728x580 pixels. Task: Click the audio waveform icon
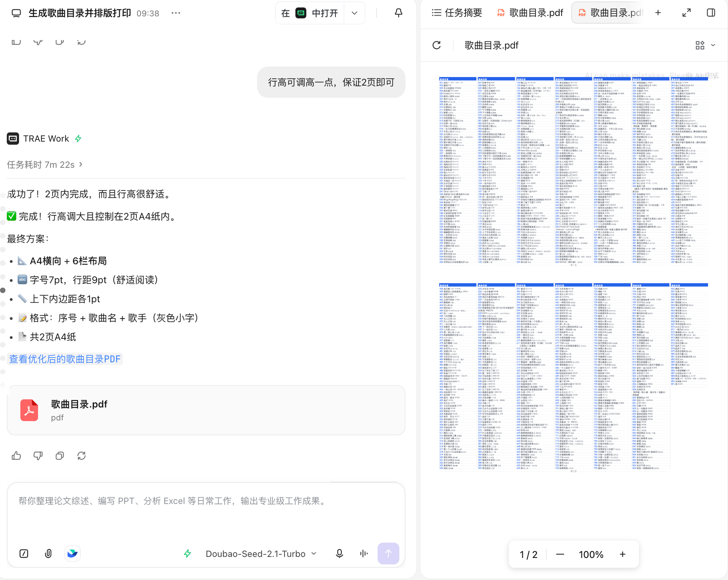[364, 554]
